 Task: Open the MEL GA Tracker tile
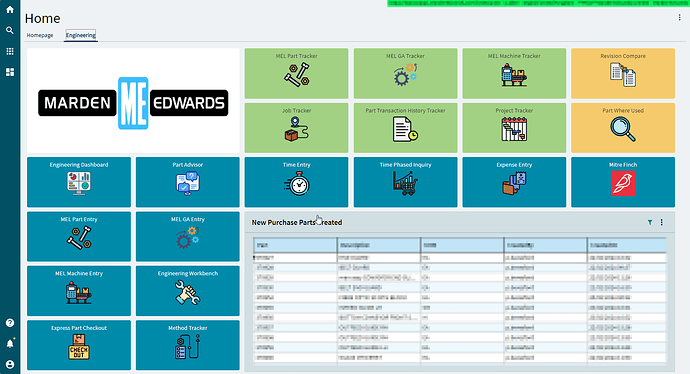[405, 73]
